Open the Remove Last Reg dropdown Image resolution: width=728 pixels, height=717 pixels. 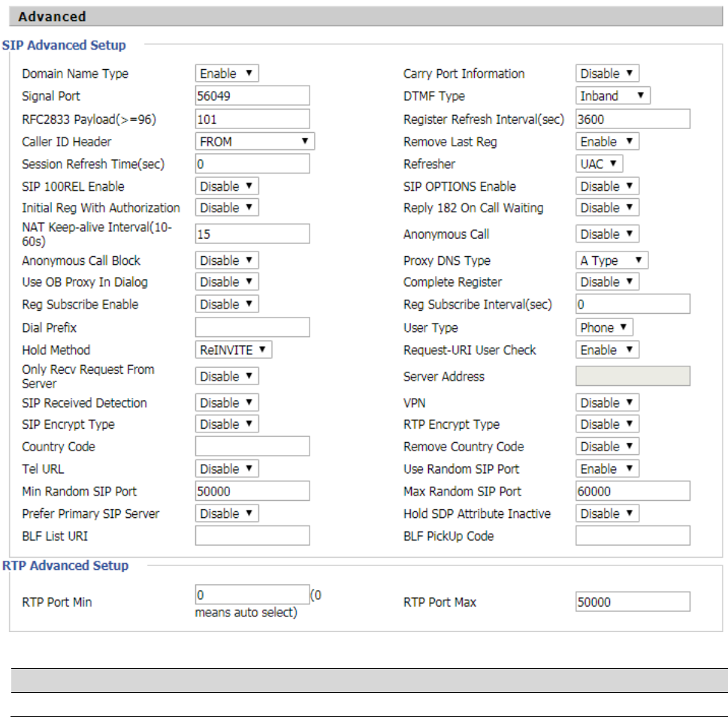tap(607, 141)
